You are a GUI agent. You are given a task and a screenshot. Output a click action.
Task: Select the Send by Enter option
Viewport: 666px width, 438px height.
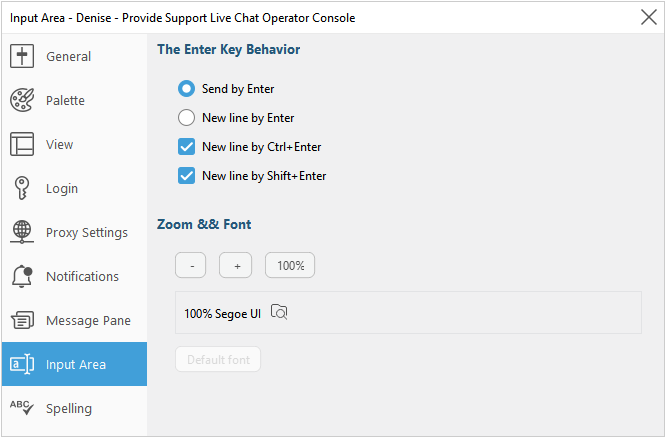(x=186, y=89)
